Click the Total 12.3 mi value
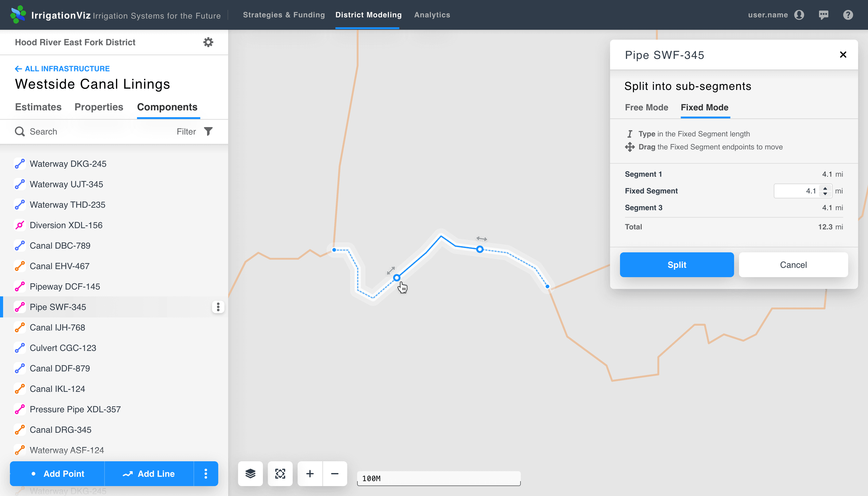868x496 pixels. pos(830,227)
